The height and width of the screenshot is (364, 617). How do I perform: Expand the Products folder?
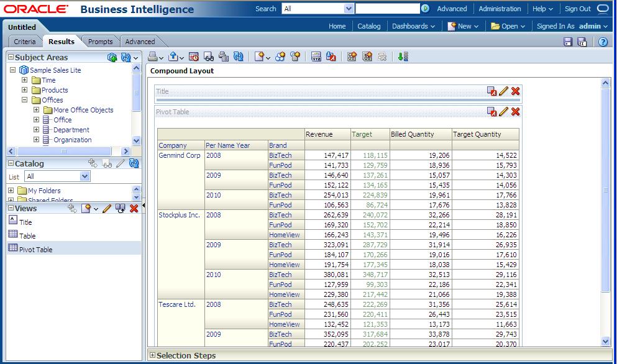(x=24, y=89)
